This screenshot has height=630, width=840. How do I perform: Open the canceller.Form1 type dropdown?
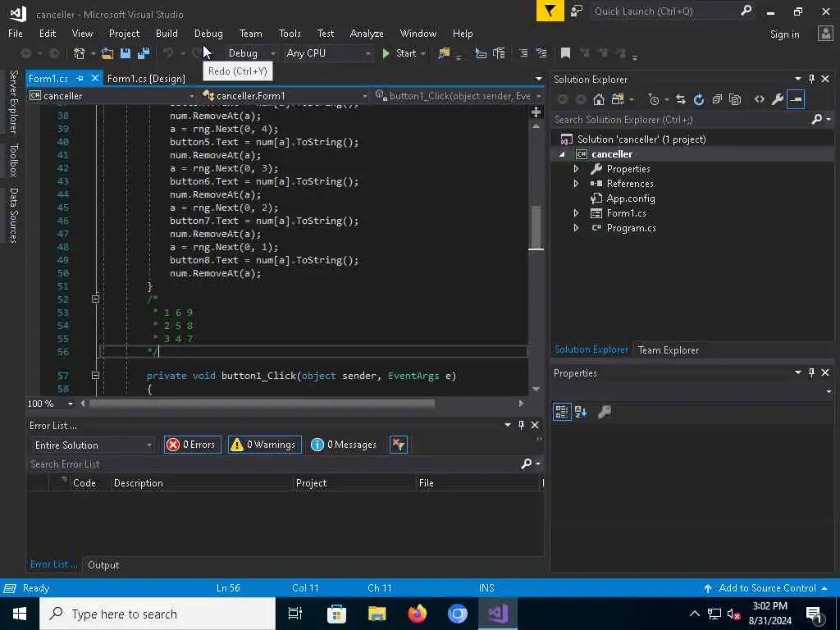[x=285, y=96]
